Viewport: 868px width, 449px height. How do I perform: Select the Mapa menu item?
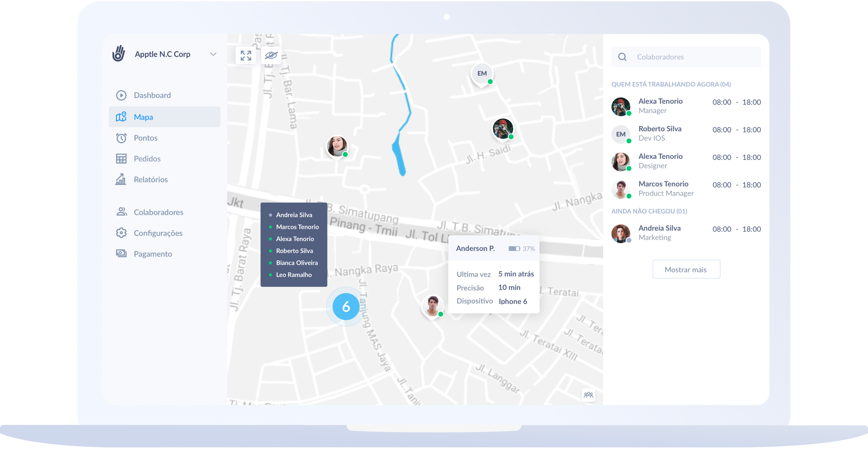click(x=164, y=117)
